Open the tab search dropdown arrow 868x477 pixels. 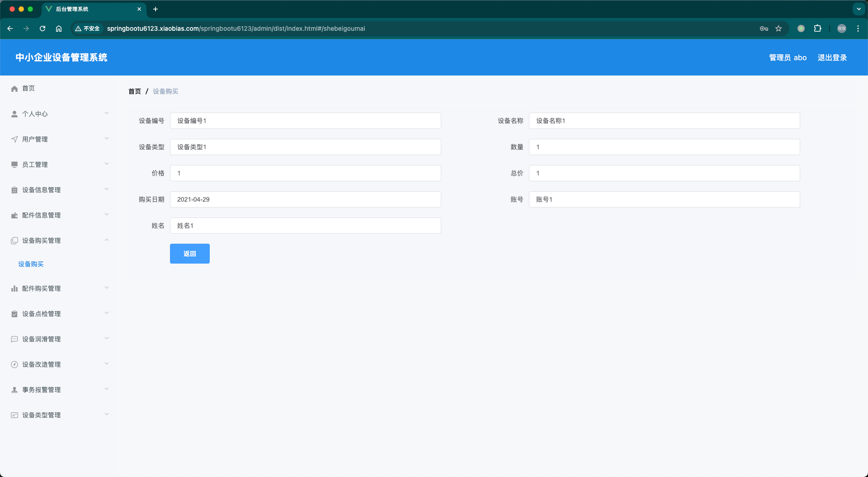(x=859, y=9)
